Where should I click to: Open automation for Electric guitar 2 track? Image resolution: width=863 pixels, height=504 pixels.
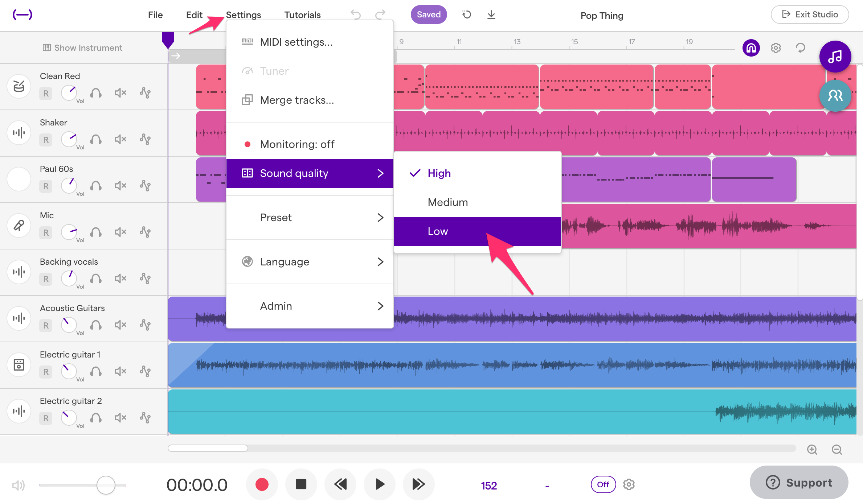(145, 418)
